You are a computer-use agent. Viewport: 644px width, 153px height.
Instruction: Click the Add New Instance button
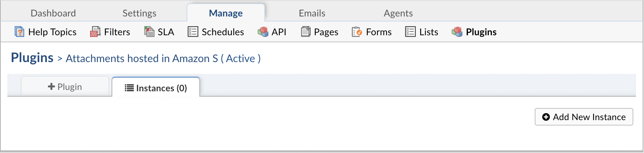point(584,117)
